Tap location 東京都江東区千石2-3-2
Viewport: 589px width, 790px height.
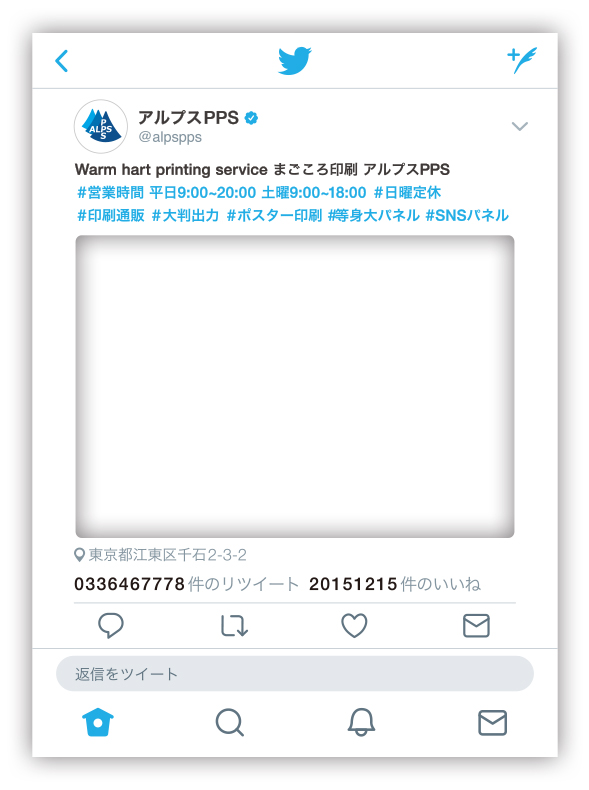(x=160, y=555)
